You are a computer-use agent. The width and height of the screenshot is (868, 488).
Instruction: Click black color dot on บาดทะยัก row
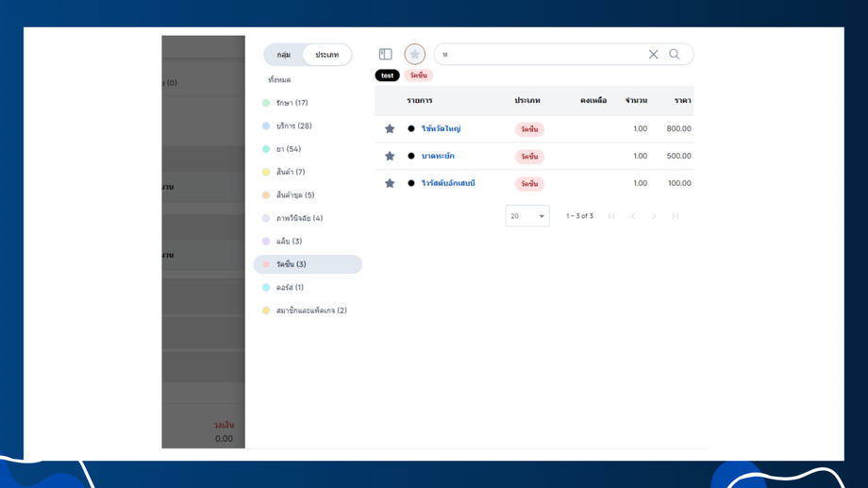pyautogui.click(x=410, y=156)
